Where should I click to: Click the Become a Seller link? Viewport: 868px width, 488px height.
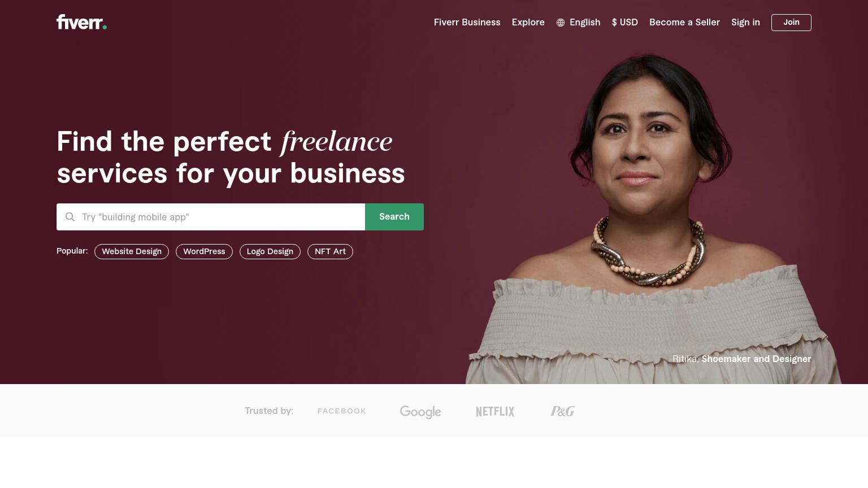coord(684,23)
